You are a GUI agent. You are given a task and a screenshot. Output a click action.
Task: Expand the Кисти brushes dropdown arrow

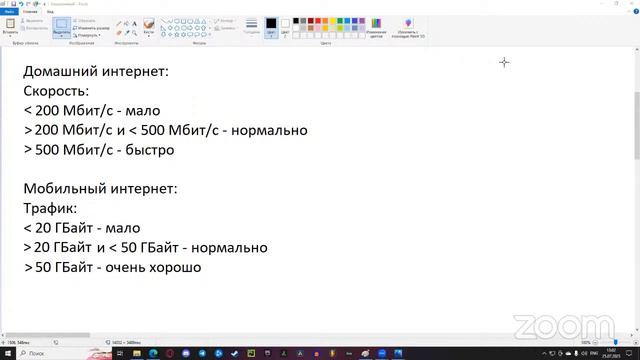149,36
